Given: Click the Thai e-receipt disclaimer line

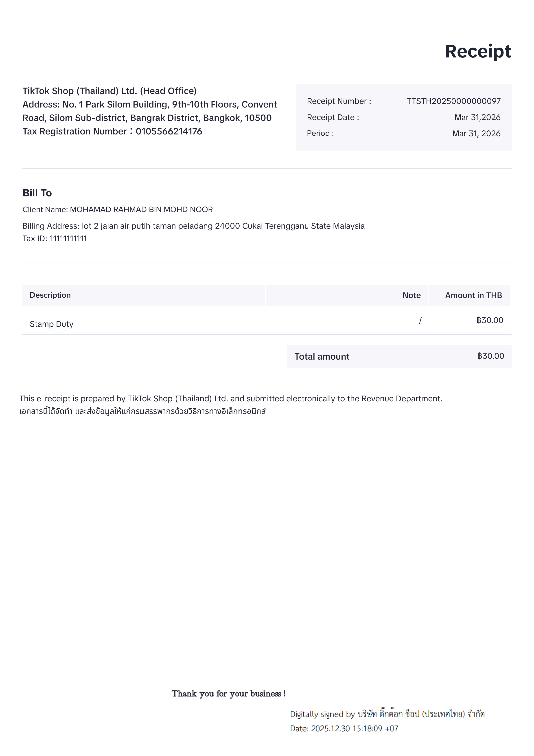Looking at the screenshot, I should coord(142,411).
